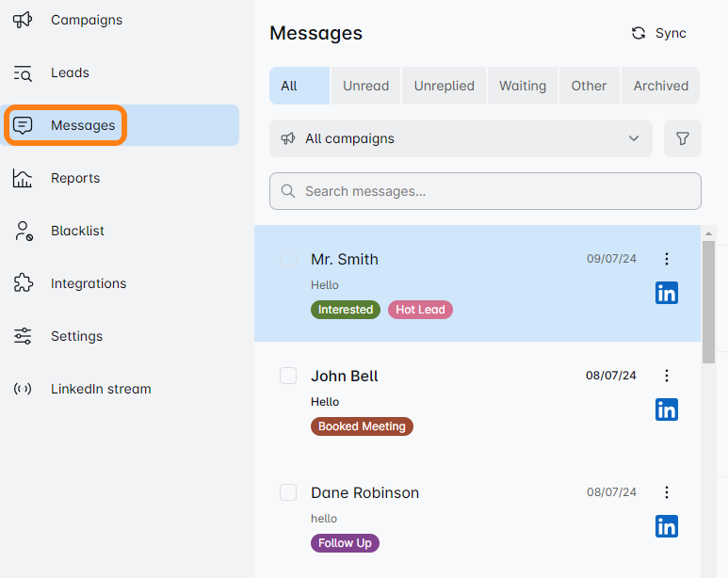This screenshot has height=578, width=728.
Task: Switch to the Archived tab
Action: [x=660, y=86]
